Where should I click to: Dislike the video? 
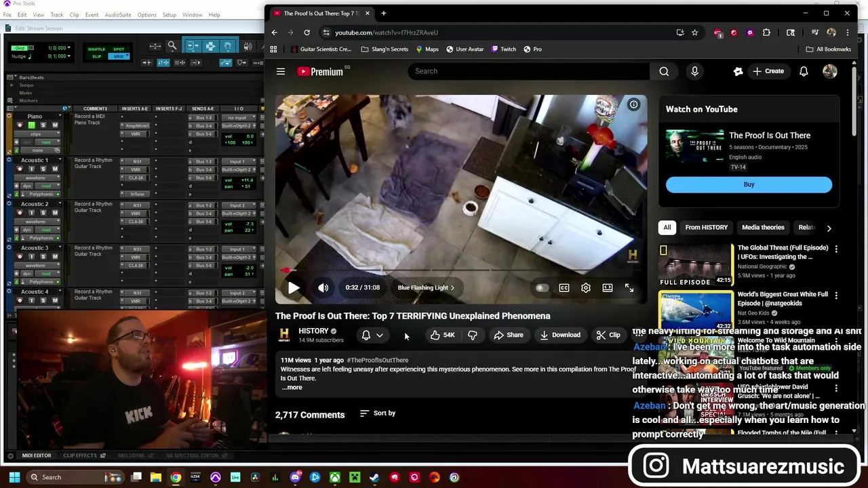tap(473, 335)
